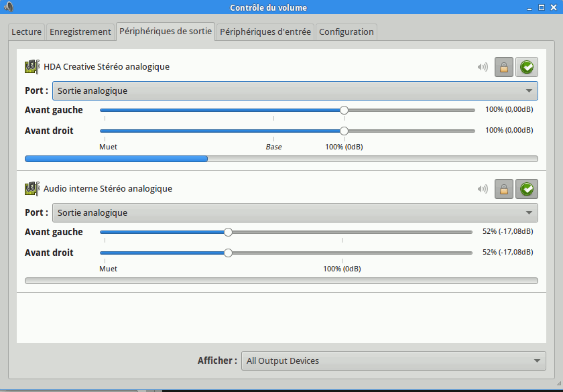The width and height of the screenshot is (563, 392).
Task: Click the HDA Creative volume level meter bar
Action: click(281, 159)
